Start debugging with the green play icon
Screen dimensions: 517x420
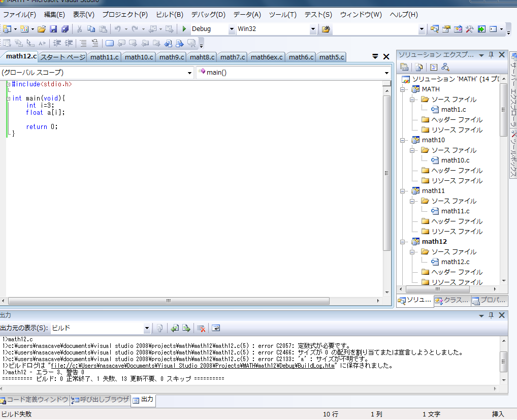(x=184, y=29)
